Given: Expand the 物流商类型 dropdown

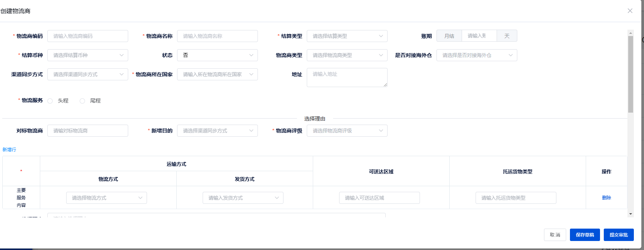Looking at the screenshot, I should (347, 55).
